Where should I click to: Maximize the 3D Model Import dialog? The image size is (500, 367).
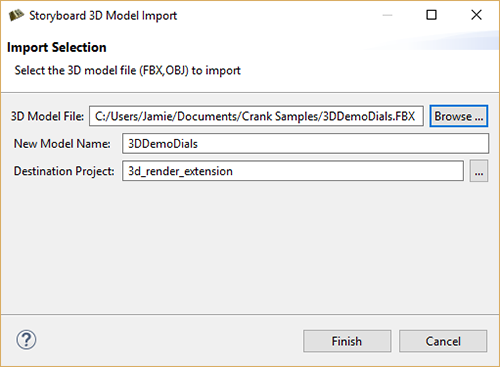(431, 15)
